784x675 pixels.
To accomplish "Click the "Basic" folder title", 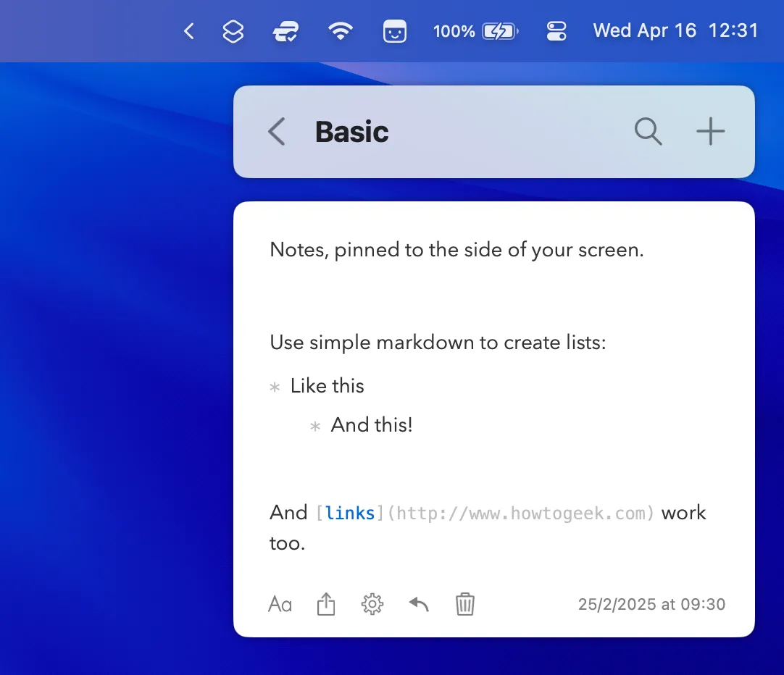I will 351,132.
